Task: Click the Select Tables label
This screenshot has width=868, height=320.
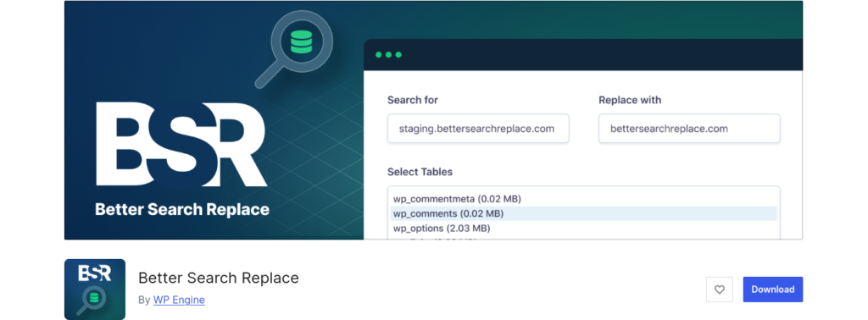Action: [x=420, y=172]
